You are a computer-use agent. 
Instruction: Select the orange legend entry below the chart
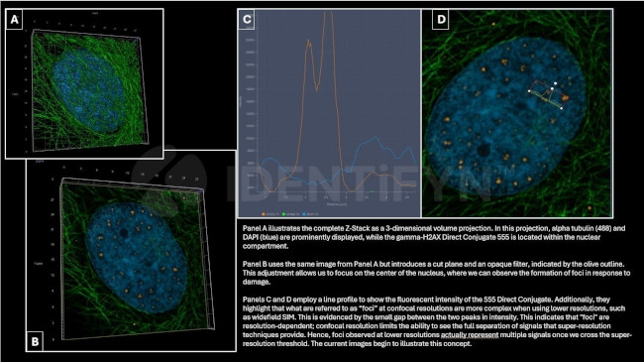[271, 214]
